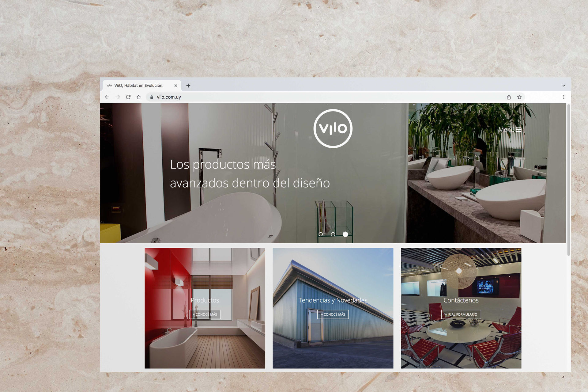Close the ViiO browser tab
This screenshot has width=588, height=392.
click(176, 86)
